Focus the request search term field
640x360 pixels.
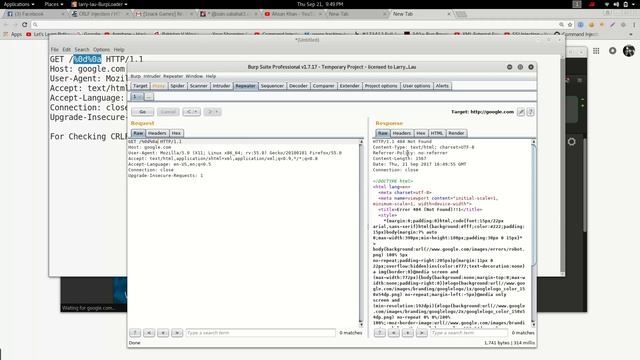coord(260,333)
